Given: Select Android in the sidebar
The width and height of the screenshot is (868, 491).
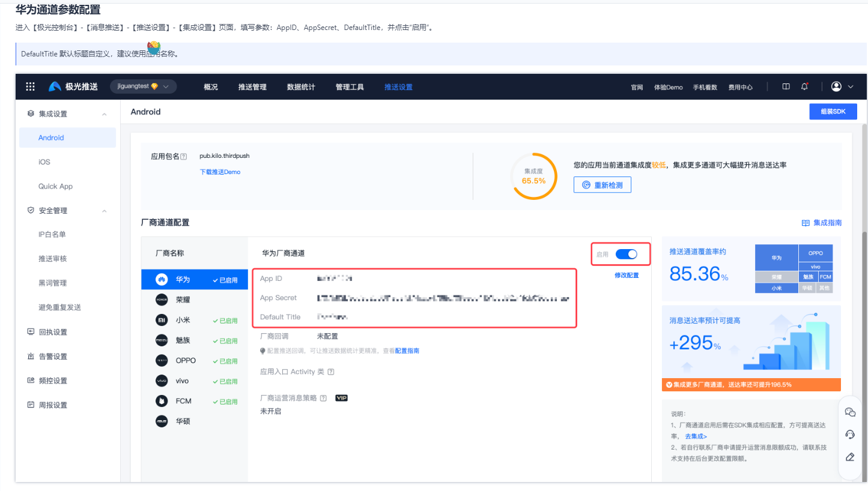Looking at the screenshot, I should [x=67, y=137].
